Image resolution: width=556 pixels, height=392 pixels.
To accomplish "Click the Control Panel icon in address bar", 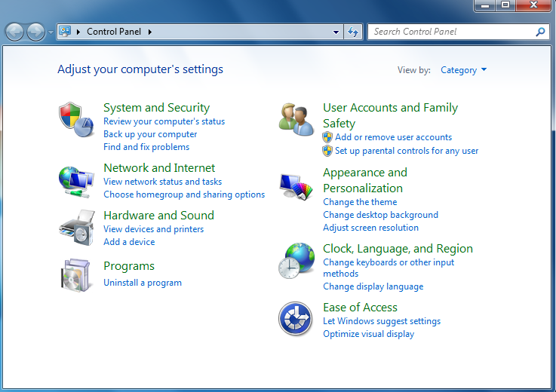I will (x=65, y=32).
